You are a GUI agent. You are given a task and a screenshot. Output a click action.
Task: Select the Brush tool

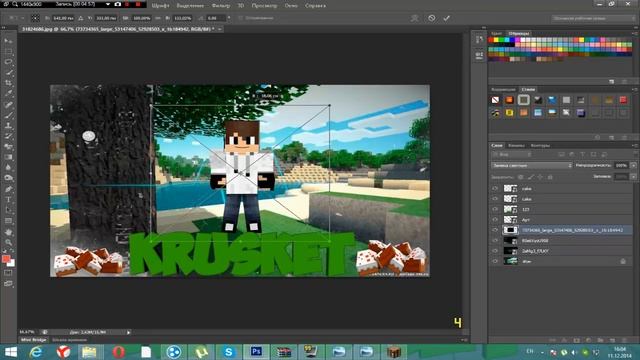coord(8,115)
